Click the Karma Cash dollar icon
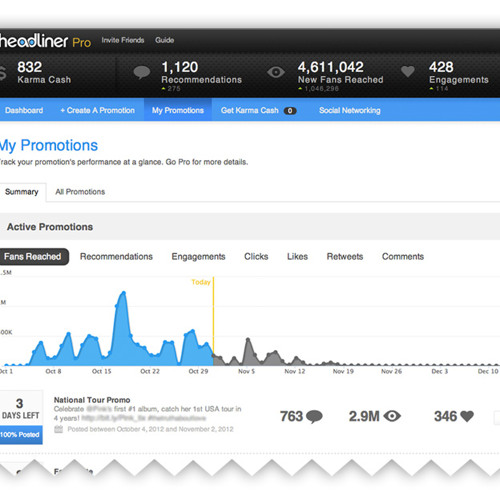This screenshot has width=500, height=500. pyautogui.click(x=3, y=73)
